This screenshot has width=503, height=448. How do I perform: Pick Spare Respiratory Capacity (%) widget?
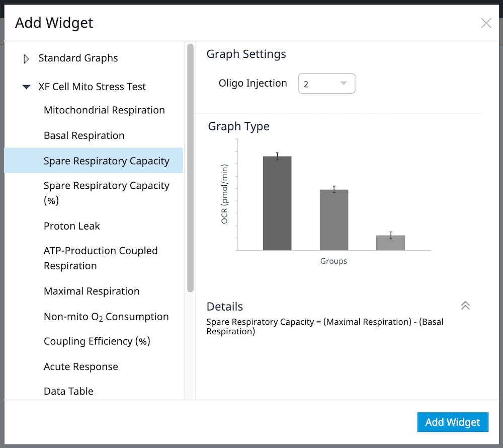(106, 193)
